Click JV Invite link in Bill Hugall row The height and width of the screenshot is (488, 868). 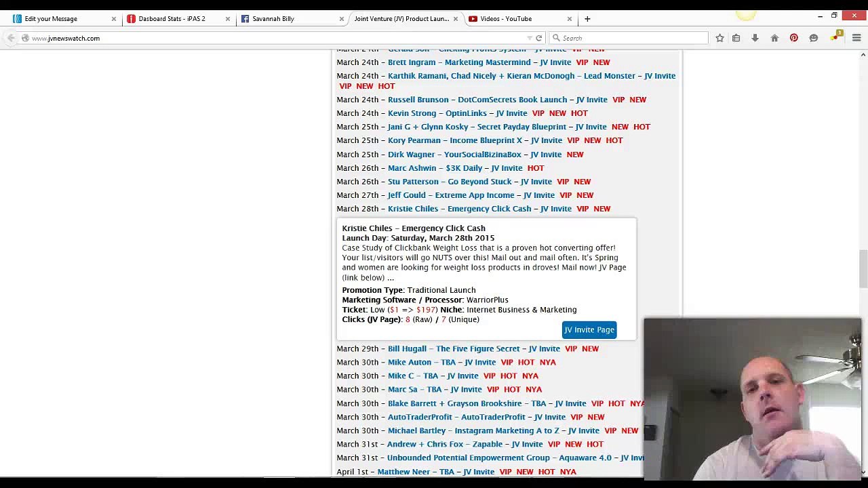pos(545,348)
